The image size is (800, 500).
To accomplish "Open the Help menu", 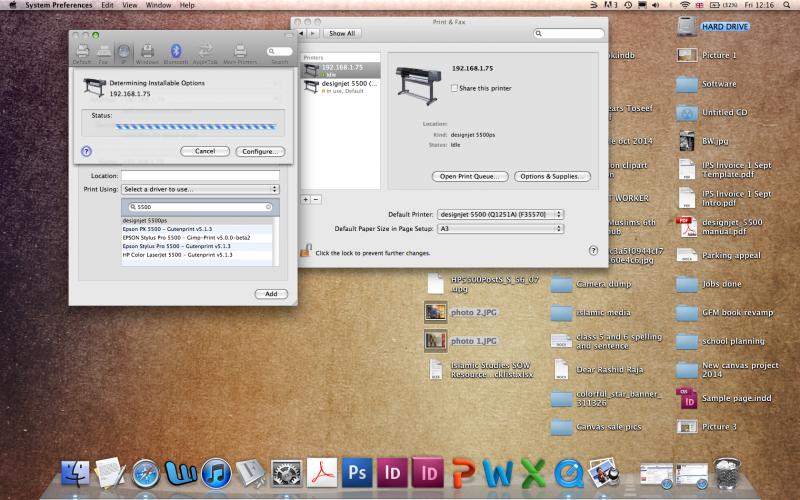I will point(187,5).
